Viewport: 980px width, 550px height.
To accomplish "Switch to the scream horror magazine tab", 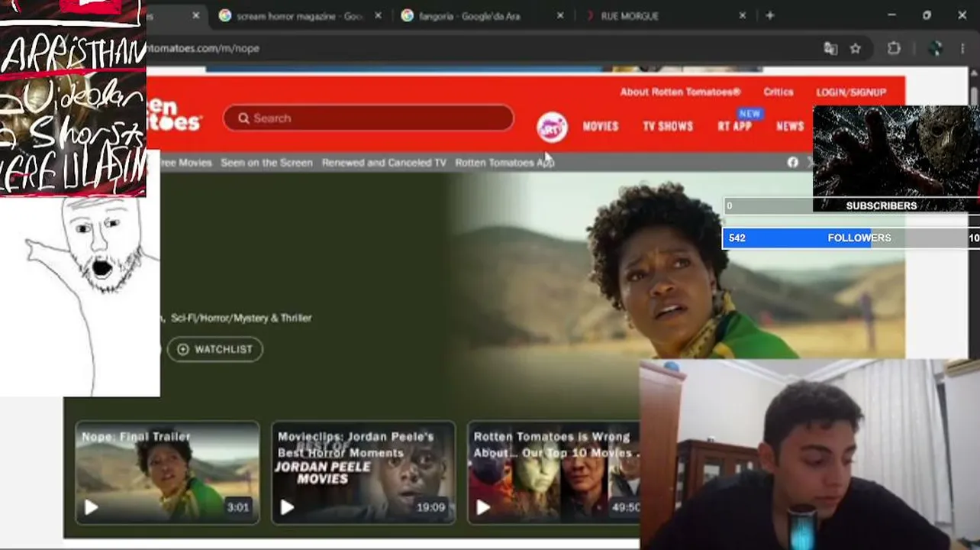I will [x=299, y=15].
